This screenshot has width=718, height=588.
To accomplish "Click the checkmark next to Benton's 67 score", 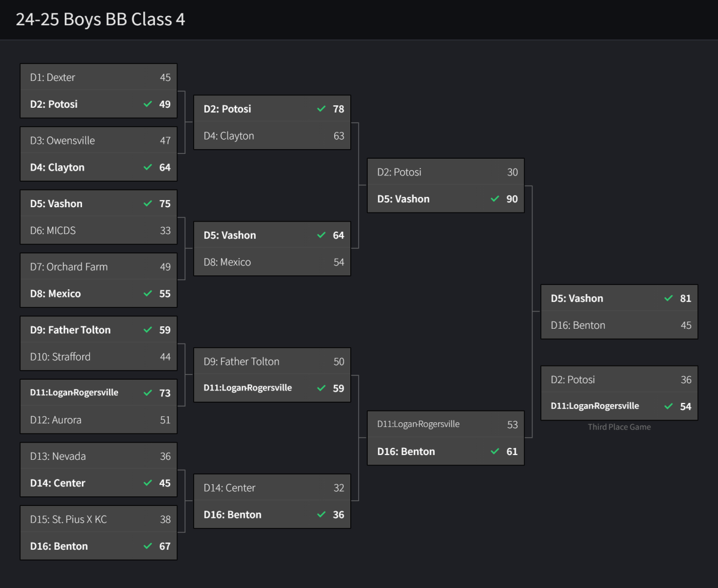I will tap(148, 546).
